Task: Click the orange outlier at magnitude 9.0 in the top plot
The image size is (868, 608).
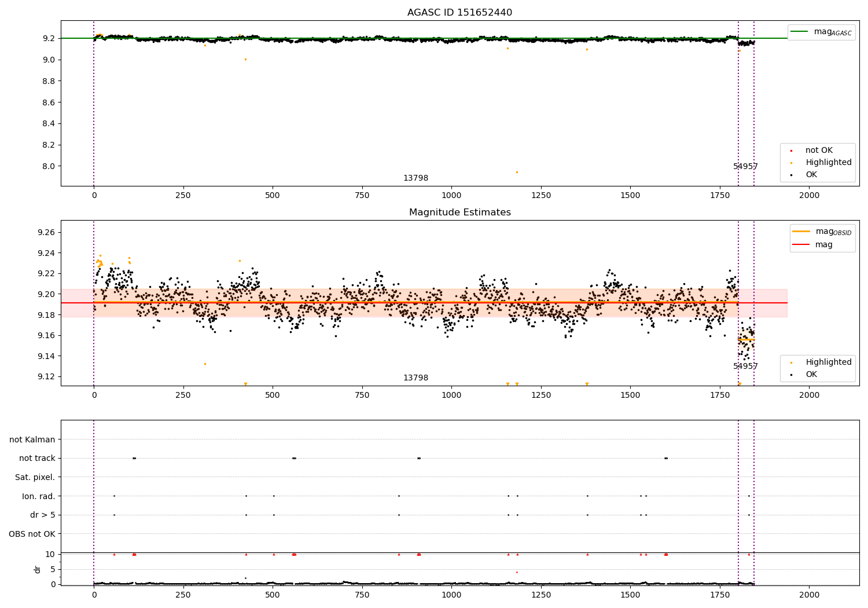Action: tap(245, 59)
